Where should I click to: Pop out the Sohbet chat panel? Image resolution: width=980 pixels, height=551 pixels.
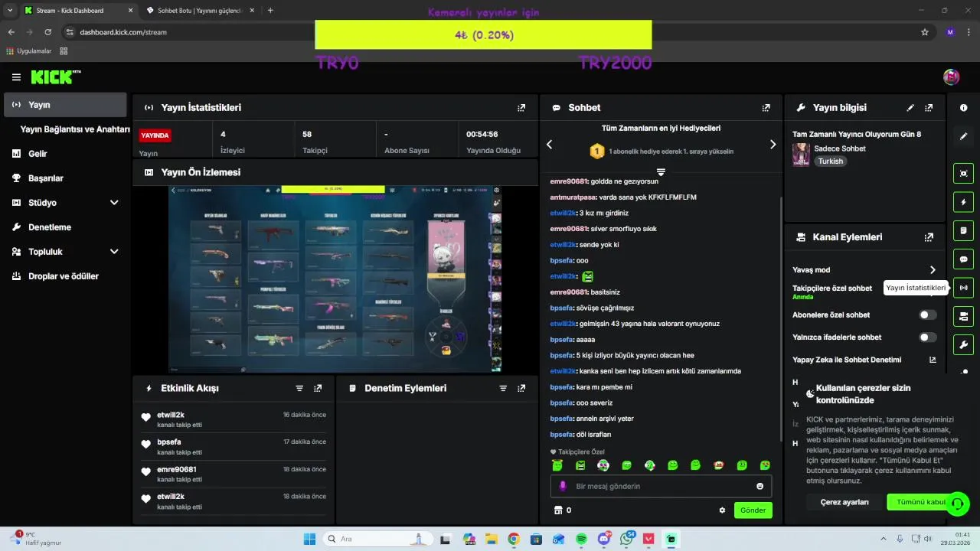coord(766,108)
